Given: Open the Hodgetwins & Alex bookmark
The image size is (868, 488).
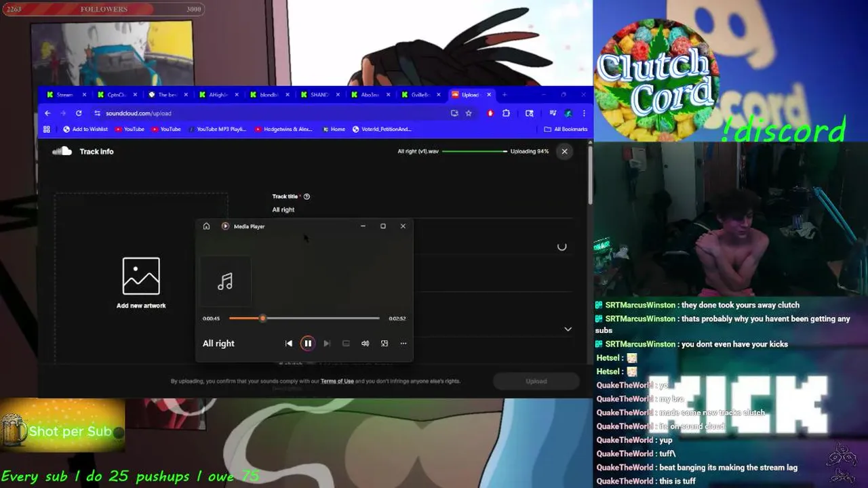Looking at the screenshot, I should tap(284, 129).
